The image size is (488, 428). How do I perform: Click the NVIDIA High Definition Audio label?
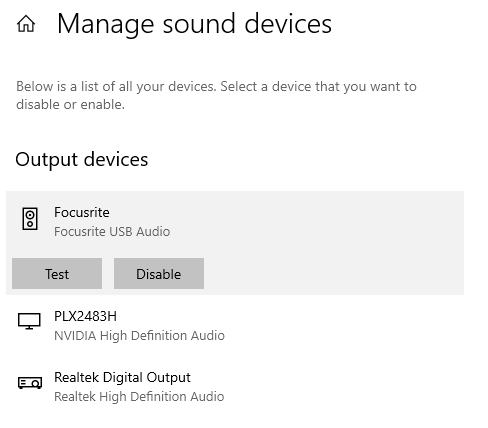pos(139,335)
